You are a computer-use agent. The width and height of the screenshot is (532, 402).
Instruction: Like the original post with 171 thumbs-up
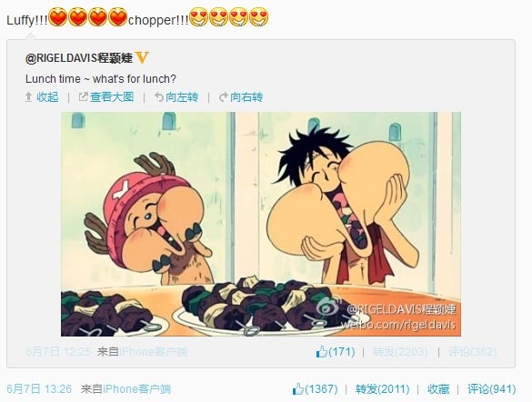pos(336,351)
